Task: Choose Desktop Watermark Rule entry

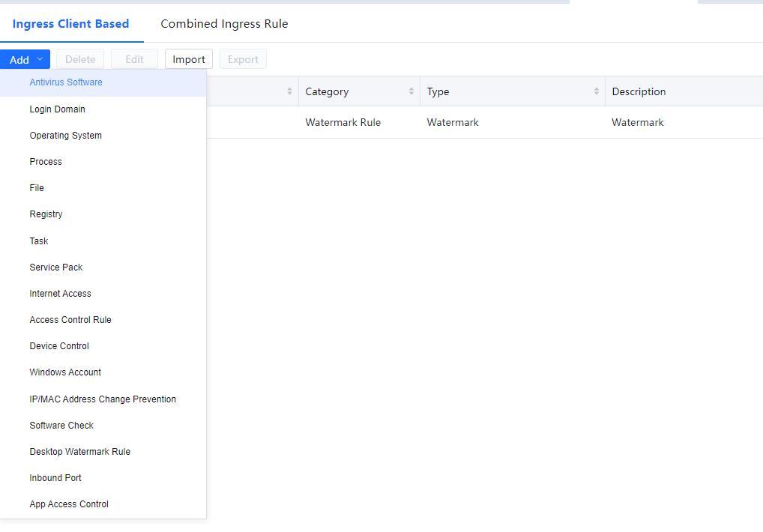Action: [x=80, y=452]
